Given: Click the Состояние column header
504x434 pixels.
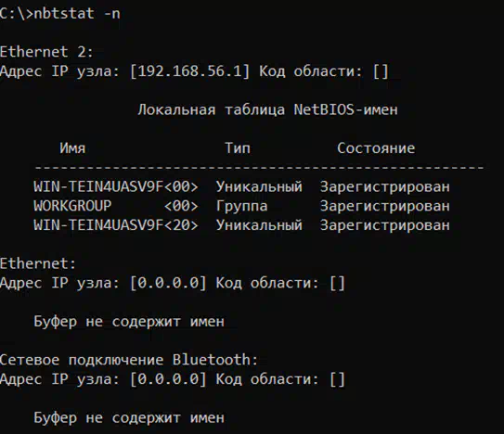Looking at the screenshot, I should (376, 148).
